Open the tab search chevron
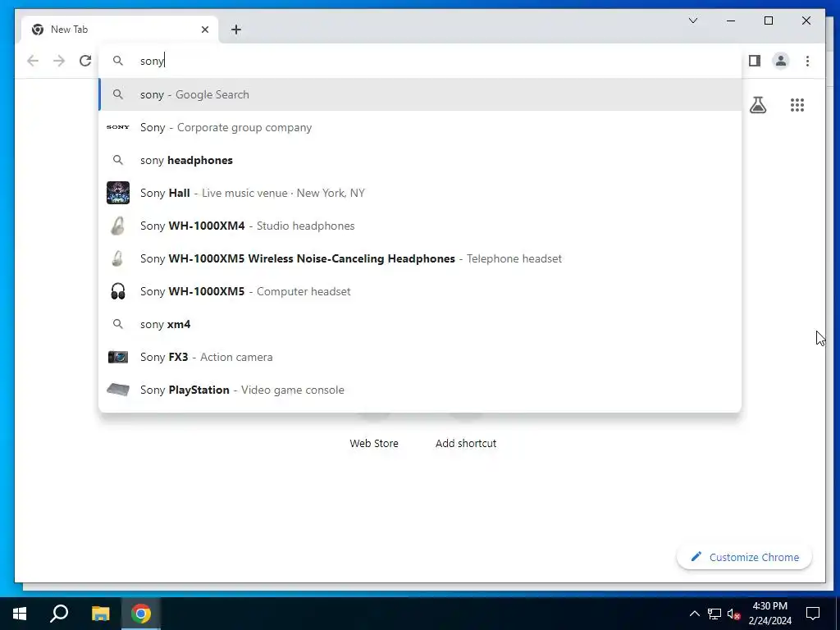Viewport: 840px width, 630px height. click(x=692, y=21)
